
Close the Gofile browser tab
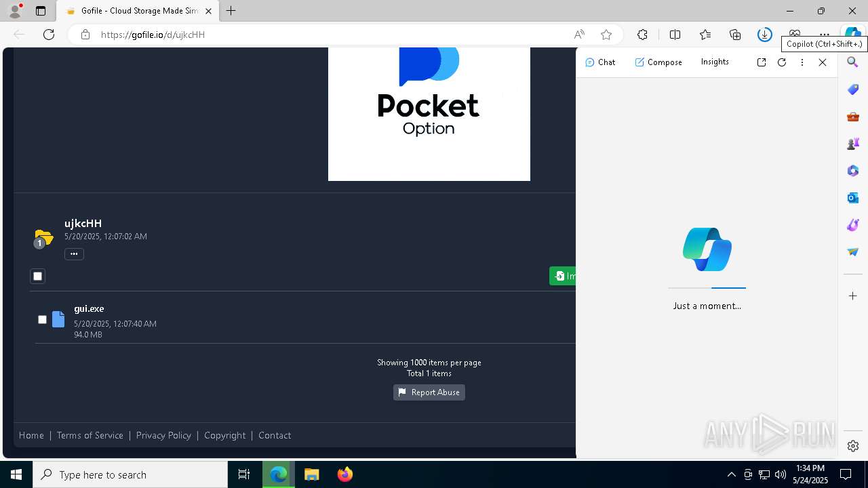pos(208,11)
